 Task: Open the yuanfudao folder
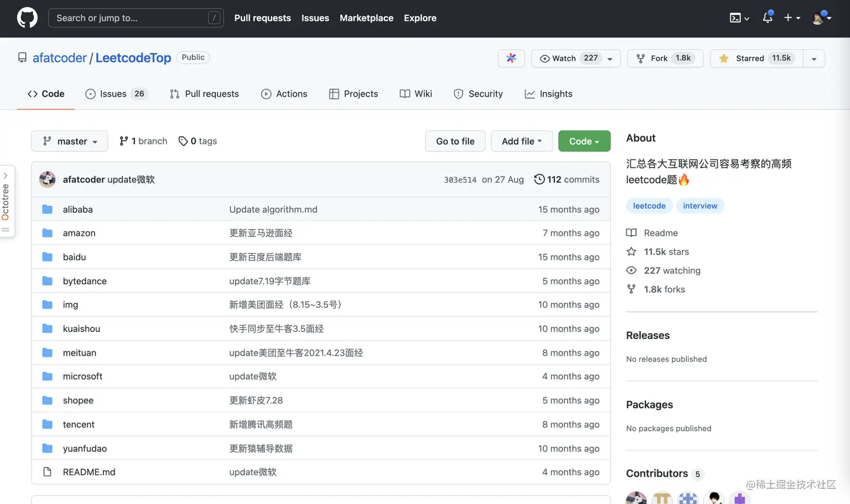click(x=85, y=448)
